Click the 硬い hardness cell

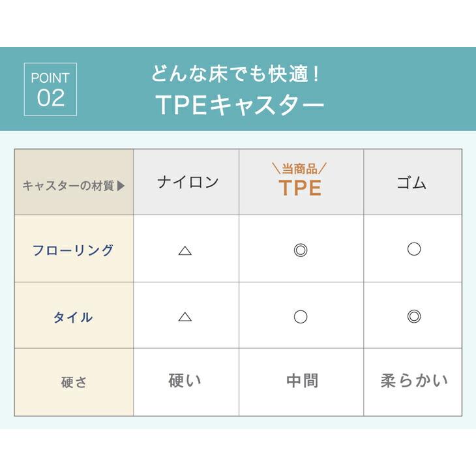click(x=185, y=380)
